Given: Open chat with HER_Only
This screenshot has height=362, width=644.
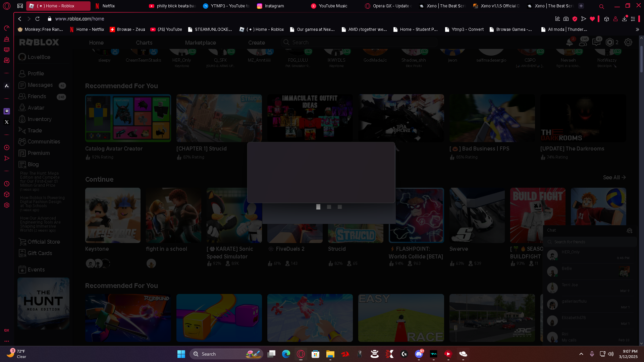Looking at the screenshot, I should click(x=590, y=255).
